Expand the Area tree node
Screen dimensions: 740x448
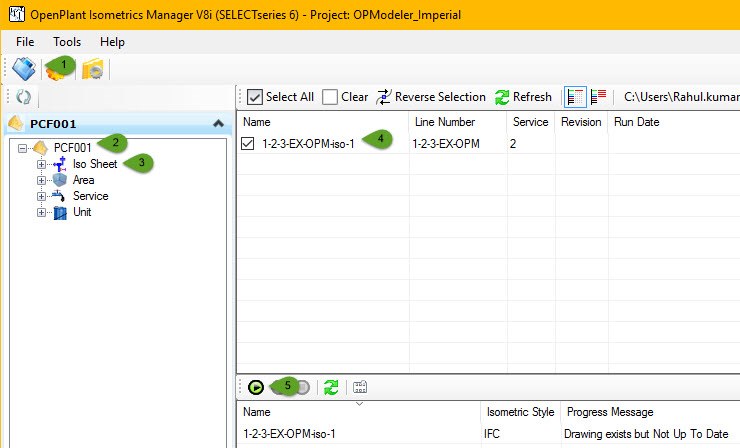tap(42, 180)
